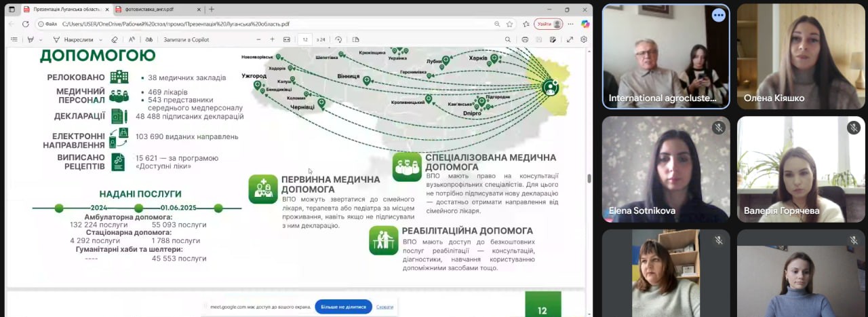
Task: Toggle Elena Sotnikova's muted microphone indicator
Action: pyautogui.click(x=718, y=128)
